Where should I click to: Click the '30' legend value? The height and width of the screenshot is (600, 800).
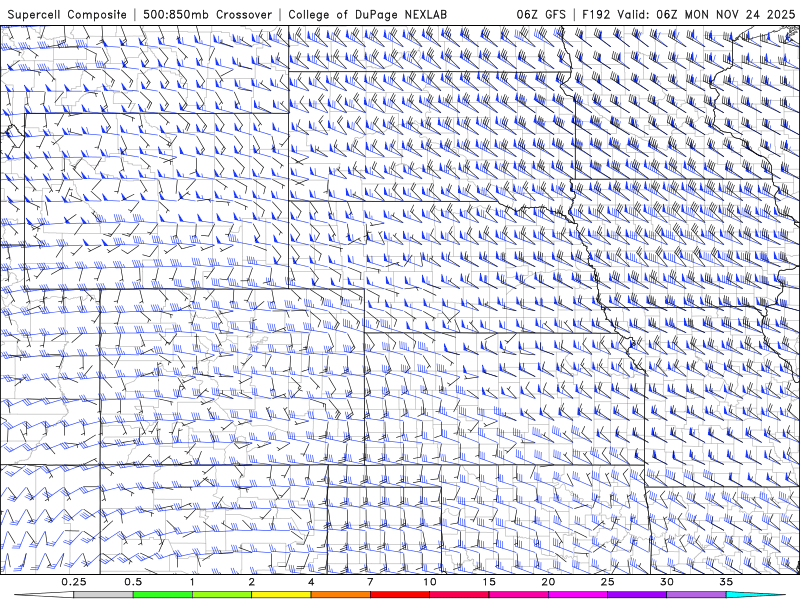(667, 582)
